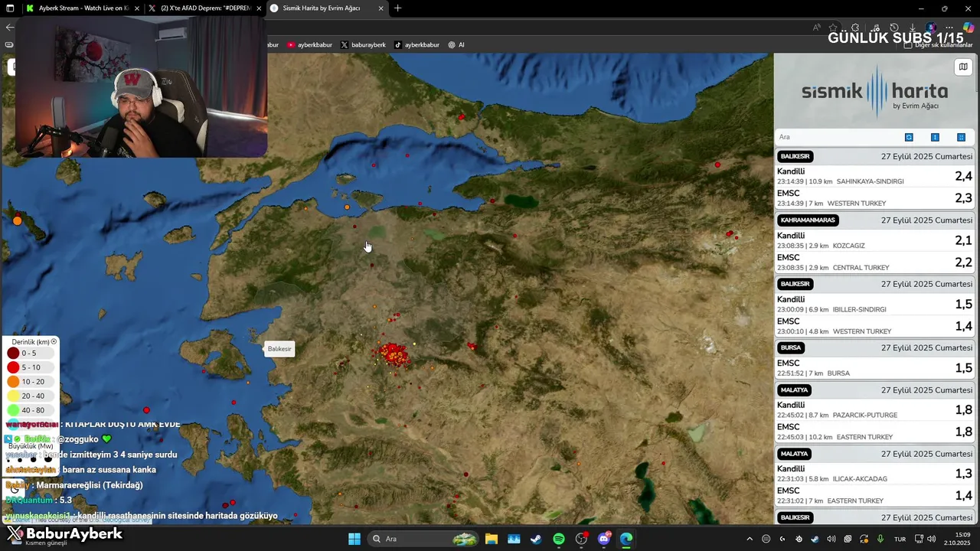Screen dimensions: 980x551
Task: Click the orange earthquake marker in Marmara Sea
Action: (x=347, y=207)
